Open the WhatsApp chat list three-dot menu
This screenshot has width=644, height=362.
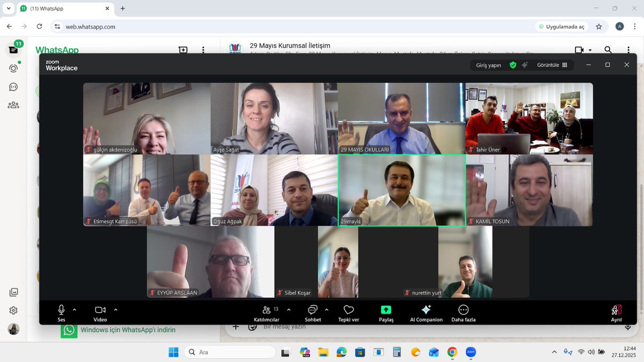(203, 50)
